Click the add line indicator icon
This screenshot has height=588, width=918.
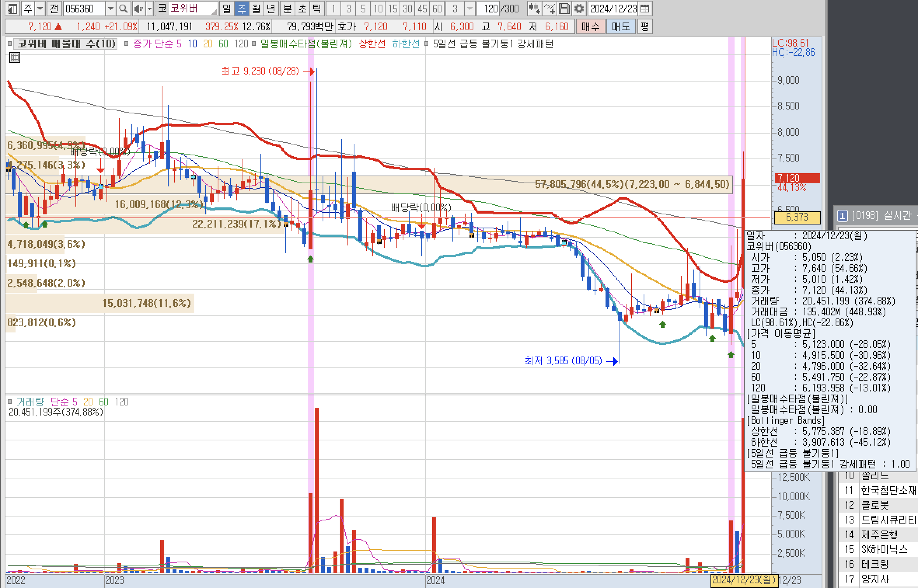[x=550, y=9]
